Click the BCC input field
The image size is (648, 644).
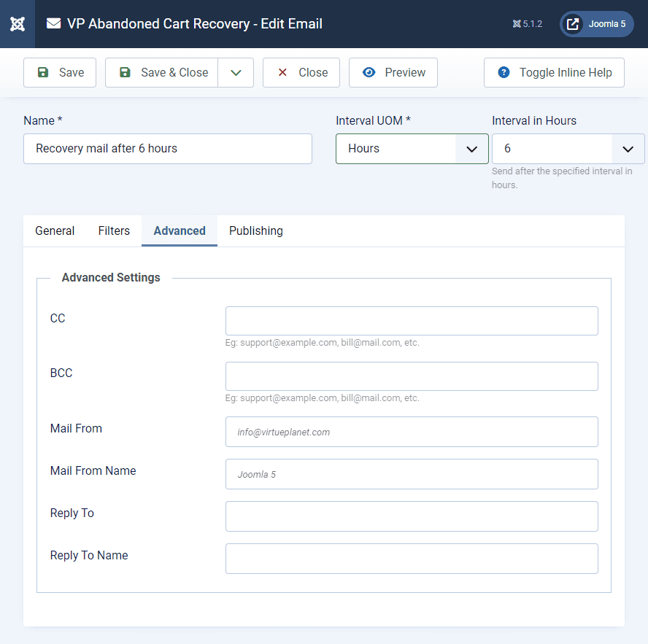(x=412, y=376)
